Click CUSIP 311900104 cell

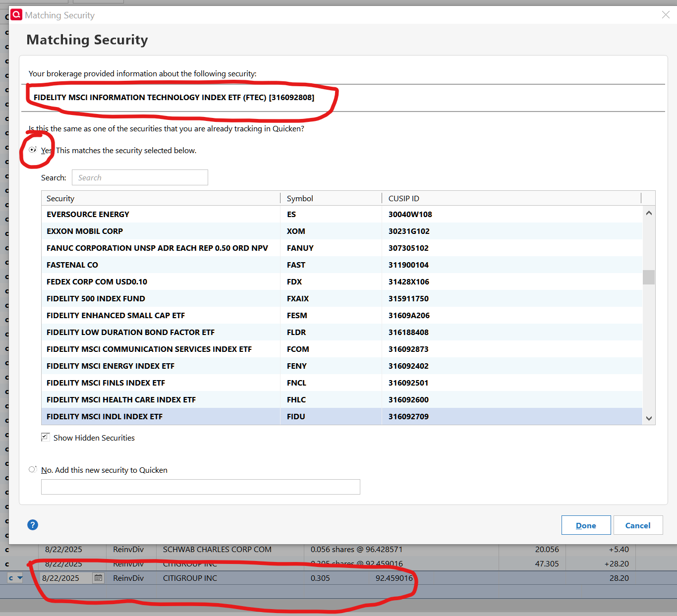(x=408, y=265)
